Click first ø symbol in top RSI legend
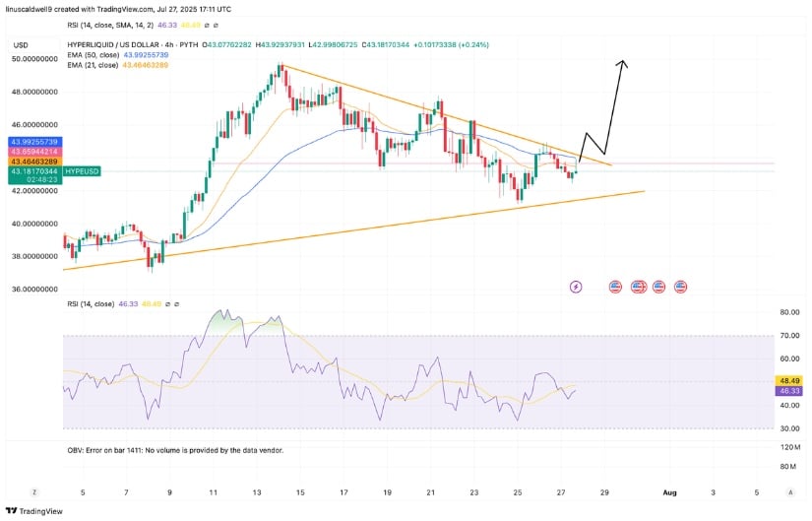 (x=207, y=25)
